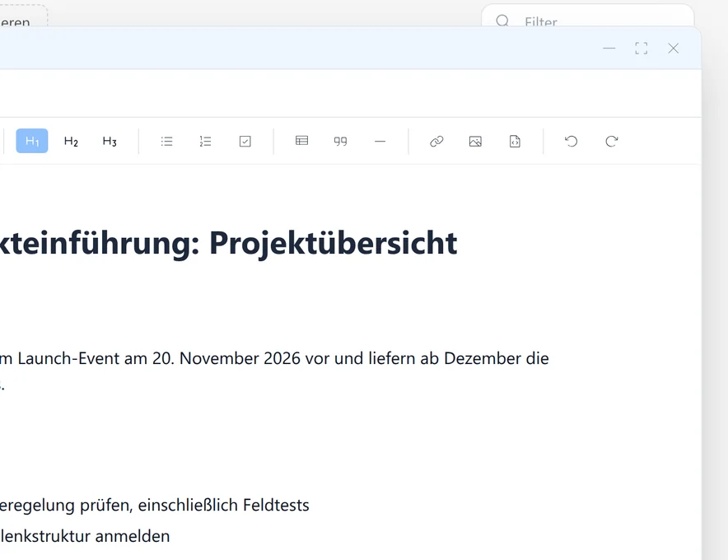Apply H2 heading format
Screen dimensions: 728x560
[x=71, y=141]
